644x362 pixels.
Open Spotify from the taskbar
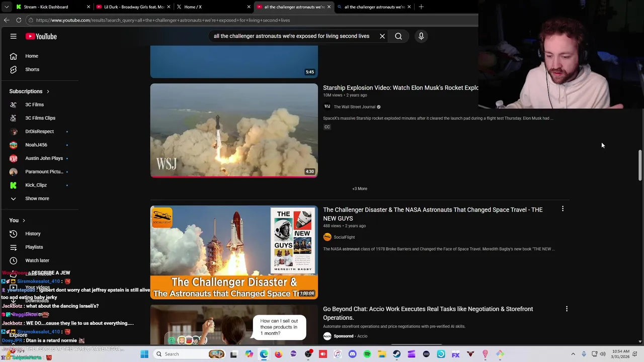367,354
